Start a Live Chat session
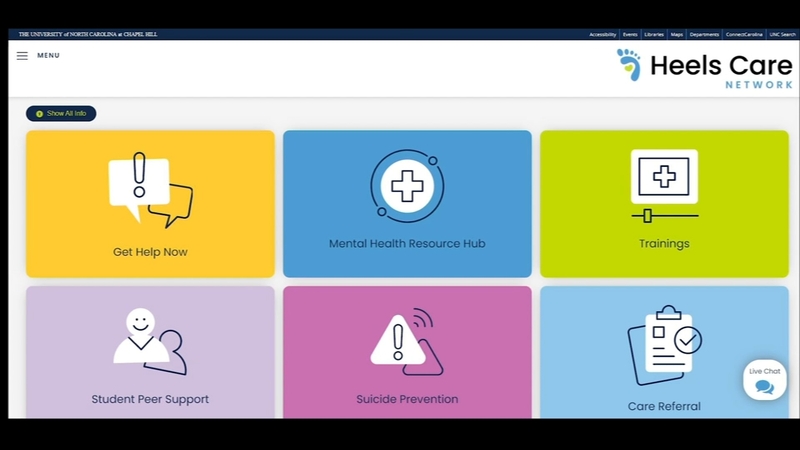Screen dimensions: 800x450 [765, 380]
